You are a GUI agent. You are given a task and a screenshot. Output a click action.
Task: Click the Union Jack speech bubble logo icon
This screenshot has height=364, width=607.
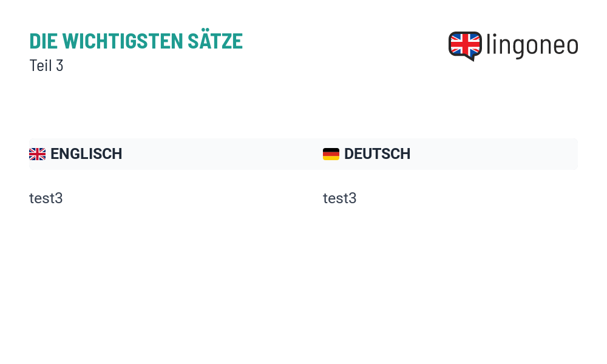coord(465,46)
